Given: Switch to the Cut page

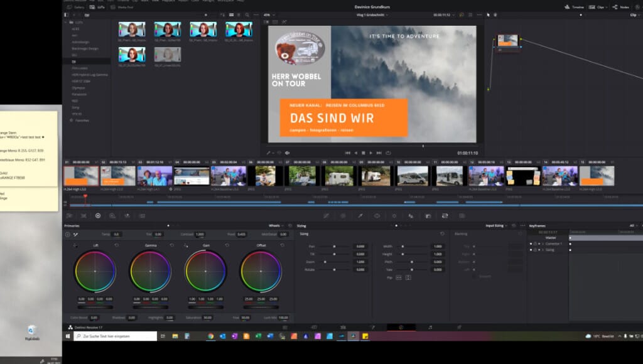Looking at the screenshot, I should [314, 327].
